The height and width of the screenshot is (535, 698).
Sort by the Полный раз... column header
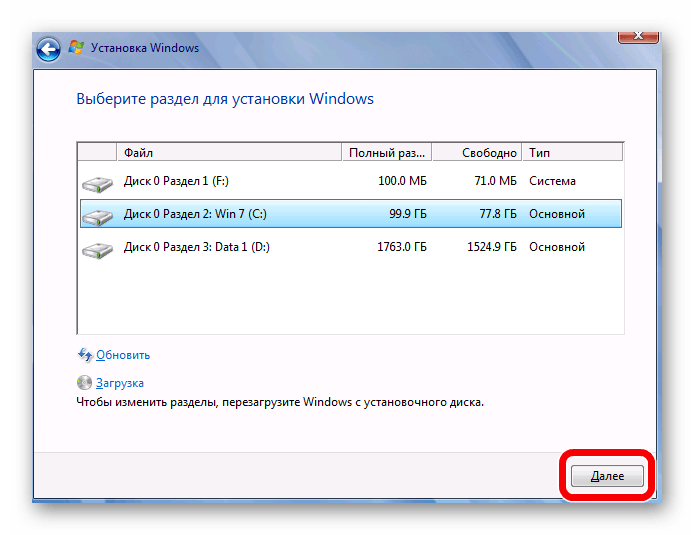[386, 153]
